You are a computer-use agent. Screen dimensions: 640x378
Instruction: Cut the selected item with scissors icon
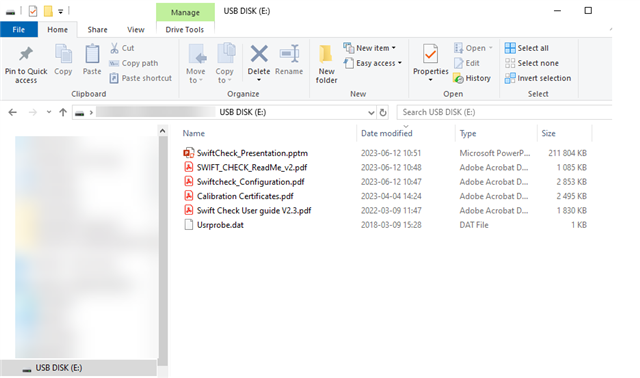click(x=122, y=48)
